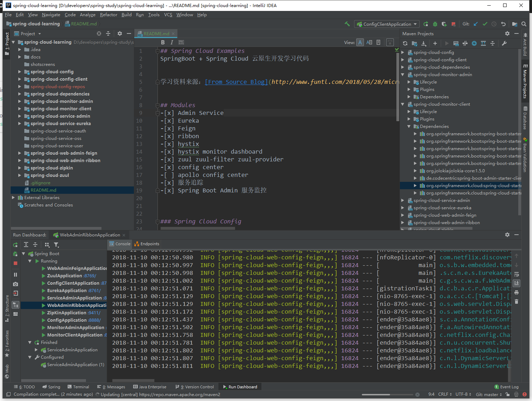The width and height of the screenshot is (532, 401).
Task: Rerun ConfigClientApplication from main toolbar
Action: [x=426, y=24]
